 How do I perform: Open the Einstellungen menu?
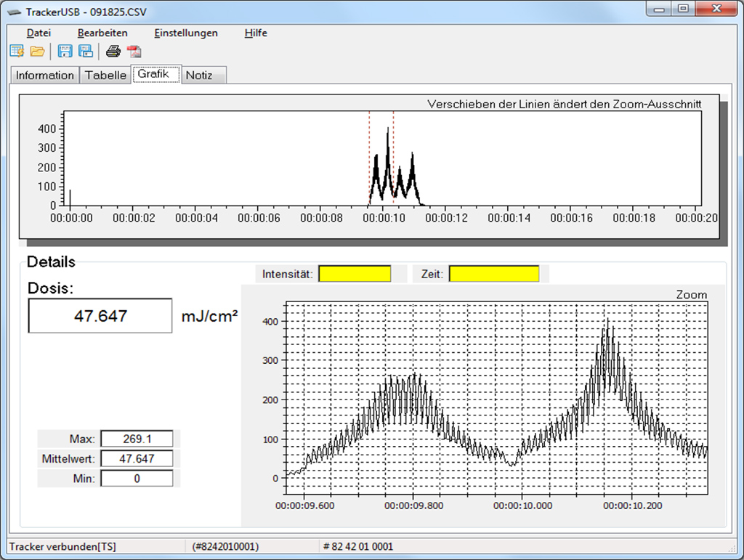[185, 33]
